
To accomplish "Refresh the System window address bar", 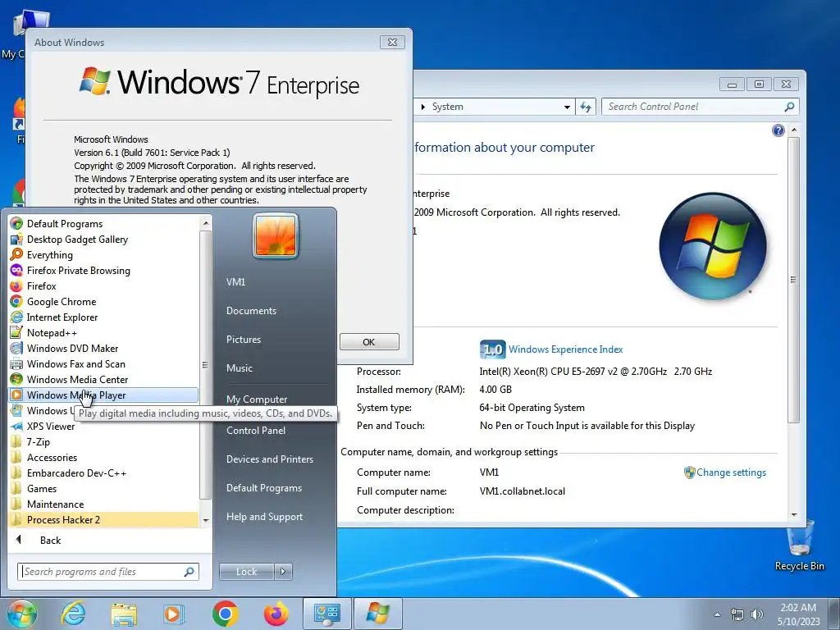I will pos(586,107).
